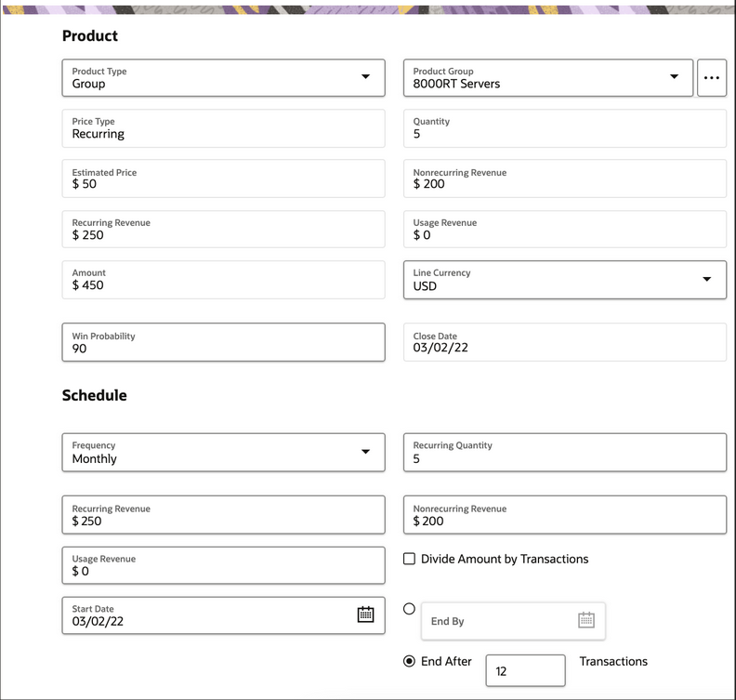736x700 pixels.
Task: Expand the Line Currency dropdown
Action: click(x=706, y=279)
